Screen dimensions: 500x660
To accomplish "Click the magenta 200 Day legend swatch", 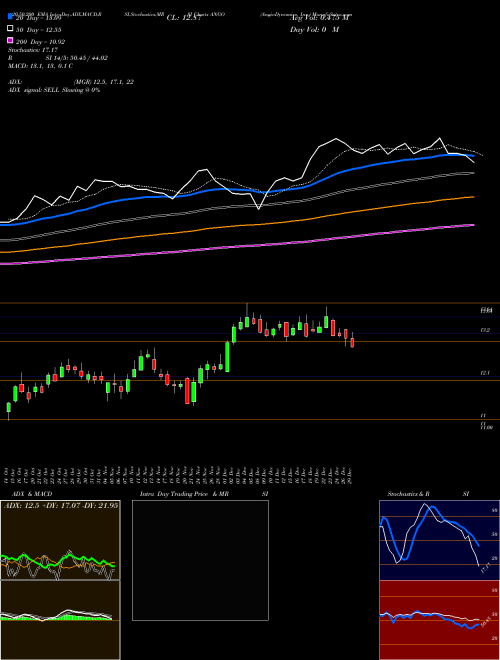I will click(x=11, y=40).
